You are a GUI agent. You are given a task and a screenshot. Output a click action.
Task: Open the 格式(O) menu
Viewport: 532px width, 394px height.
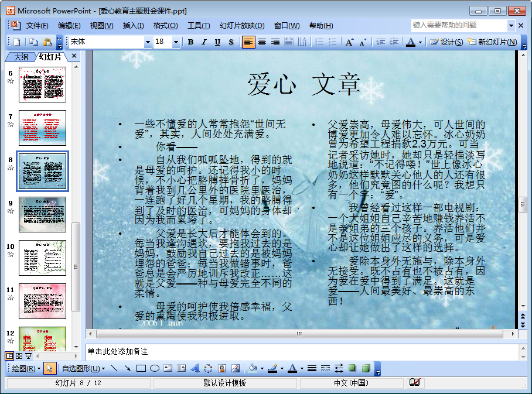165,26
